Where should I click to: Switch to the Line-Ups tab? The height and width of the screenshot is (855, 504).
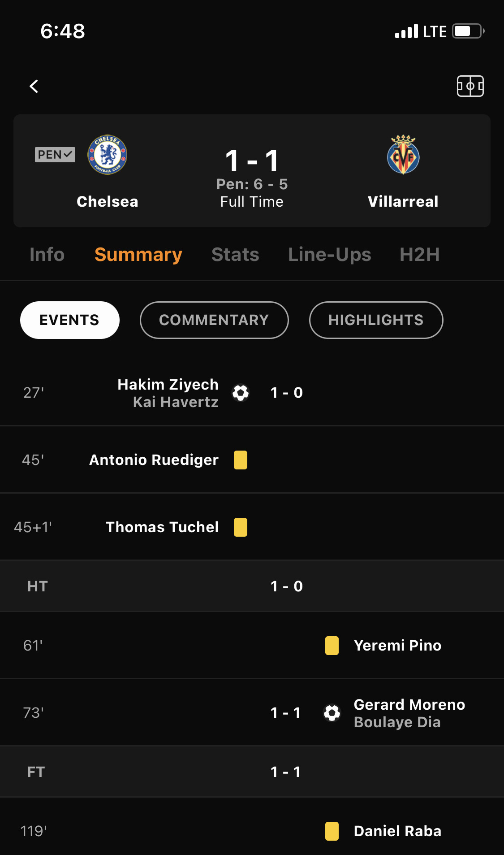point(330,255)
